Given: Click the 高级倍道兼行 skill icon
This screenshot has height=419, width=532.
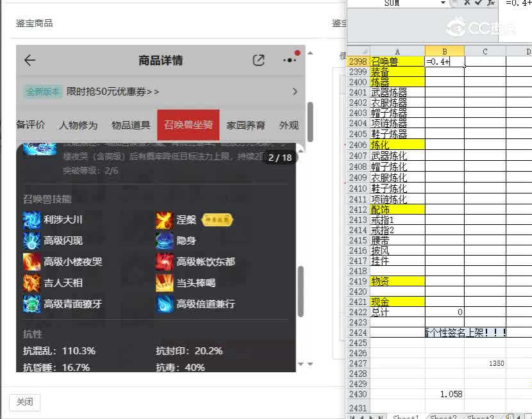Looking at the screenshot, I should (165, 304).
